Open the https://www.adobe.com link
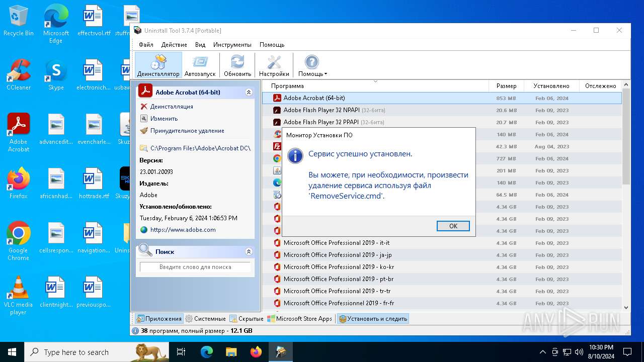Image resolution: width=644 pixels, height=362 pixels. pos(183,230)
